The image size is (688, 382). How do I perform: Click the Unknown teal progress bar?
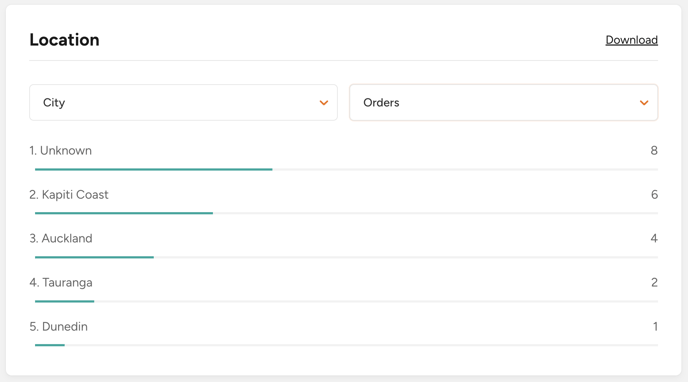154,169
